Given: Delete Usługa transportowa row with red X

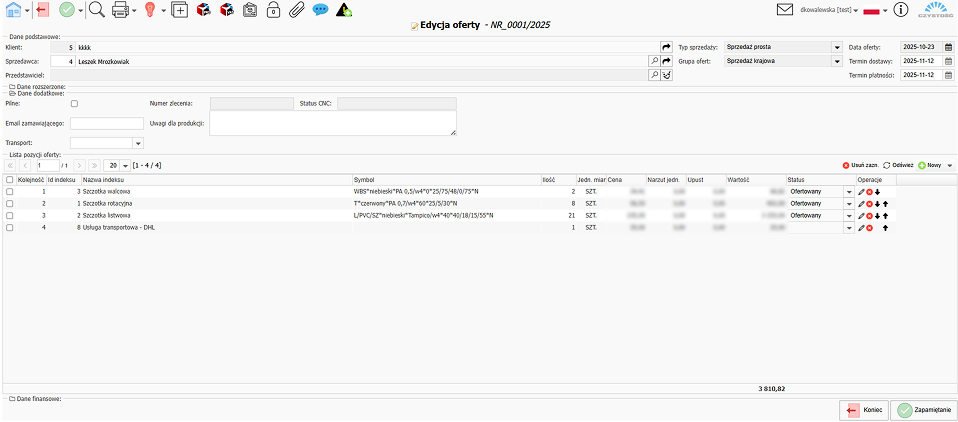Looking at the screenshot, I should pos(869,228).
